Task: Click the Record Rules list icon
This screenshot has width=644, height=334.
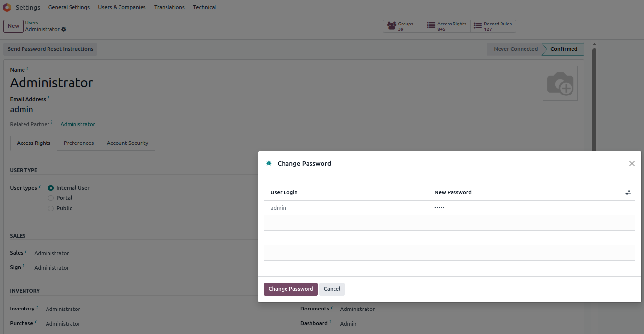Action: [x=477, y=26]
